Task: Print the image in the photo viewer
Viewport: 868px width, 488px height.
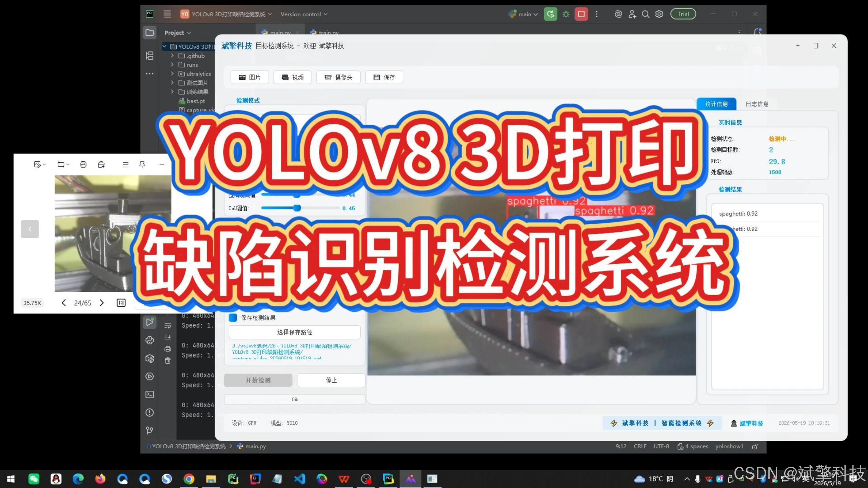Action: click(x=83, y=164)
